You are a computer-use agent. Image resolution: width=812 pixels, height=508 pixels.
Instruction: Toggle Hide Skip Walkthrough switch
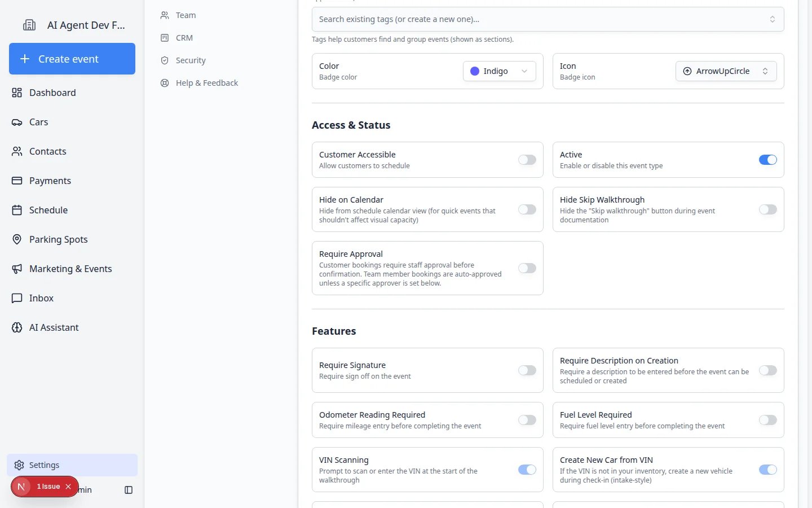[x=768, y=209]
